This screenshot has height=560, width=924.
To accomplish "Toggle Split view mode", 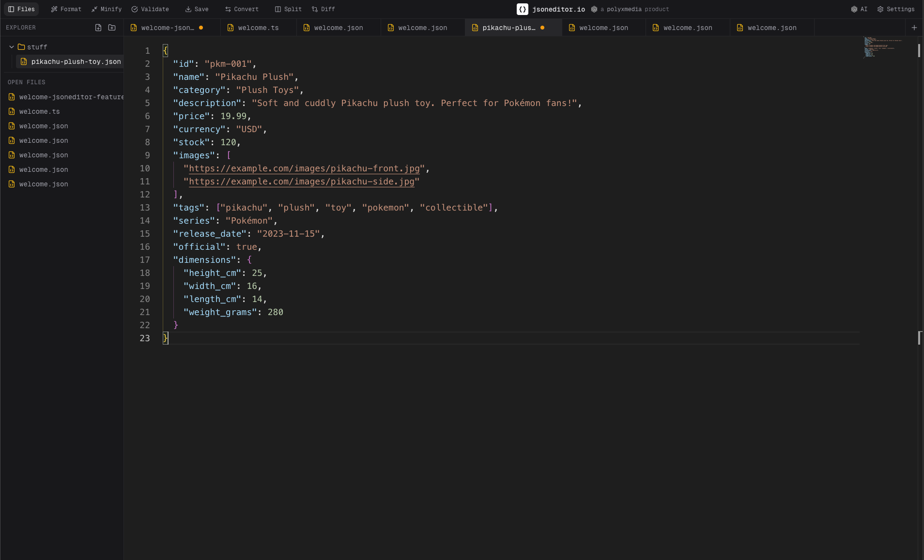I will coord(288,9).
